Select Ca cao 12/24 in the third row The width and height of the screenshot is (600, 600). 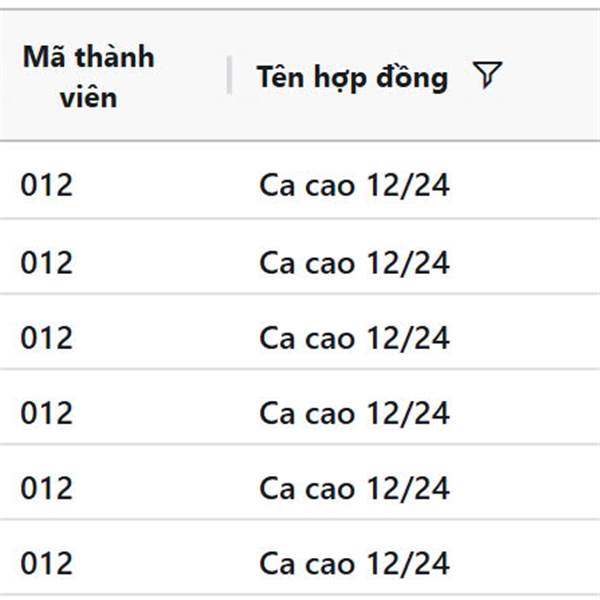pyautogui.click(x=354, y=337)
